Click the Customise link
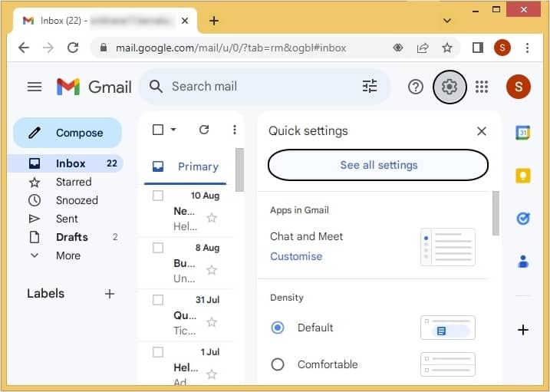This screenshot has width=550, height=392. pyautogui.click(x=296, y=256)
